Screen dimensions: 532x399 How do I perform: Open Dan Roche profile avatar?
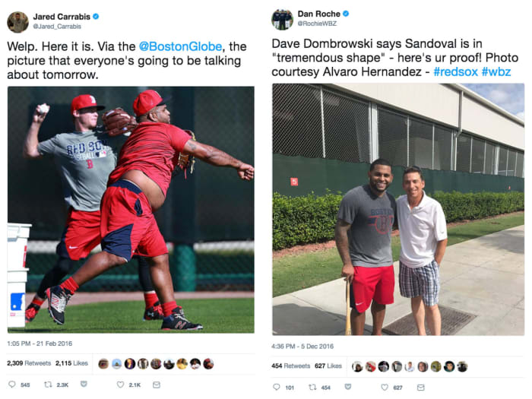(282, 19)
